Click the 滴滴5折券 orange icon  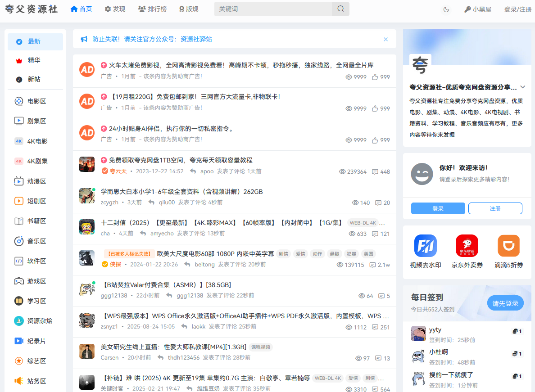[508, 246]
